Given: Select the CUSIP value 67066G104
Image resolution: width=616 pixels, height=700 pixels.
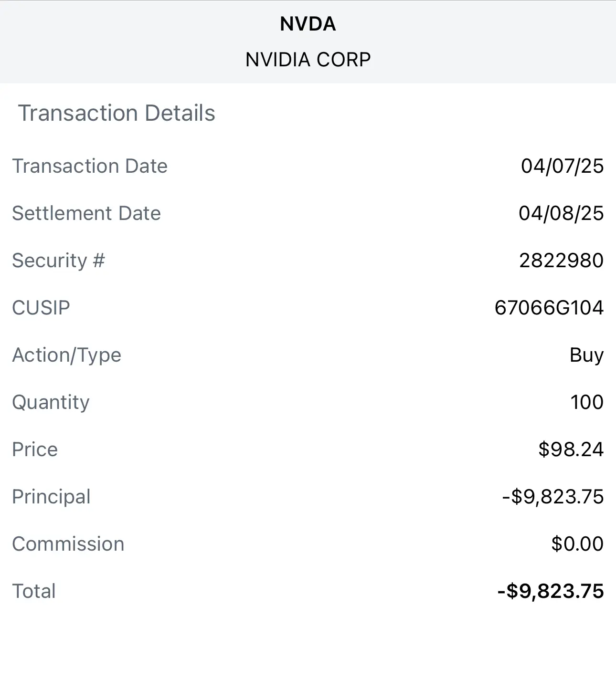Looking at the screenshot, I should 549,308.
